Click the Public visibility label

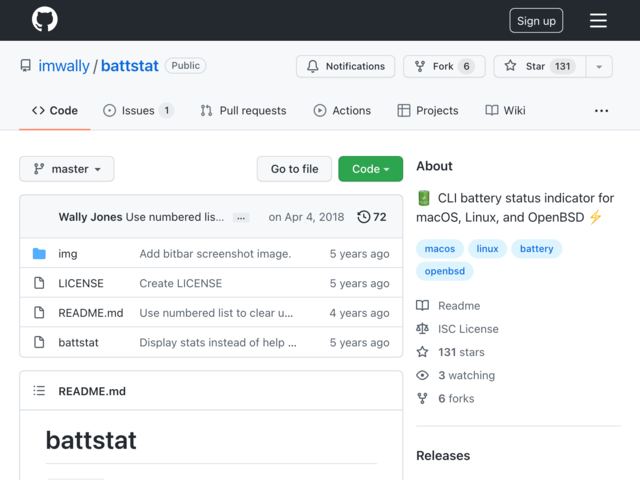(185, 66)
